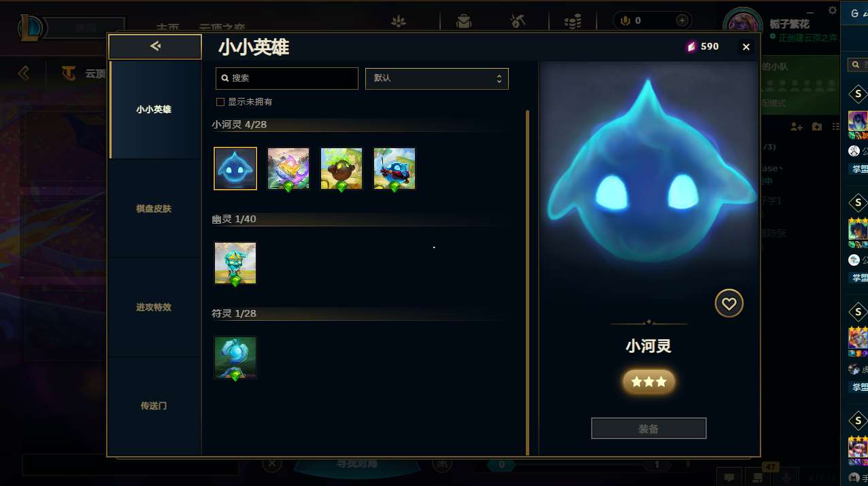868x486 pixels.
Task: Toggle 显示未拥有 checkbox
Action: (220, 102)
